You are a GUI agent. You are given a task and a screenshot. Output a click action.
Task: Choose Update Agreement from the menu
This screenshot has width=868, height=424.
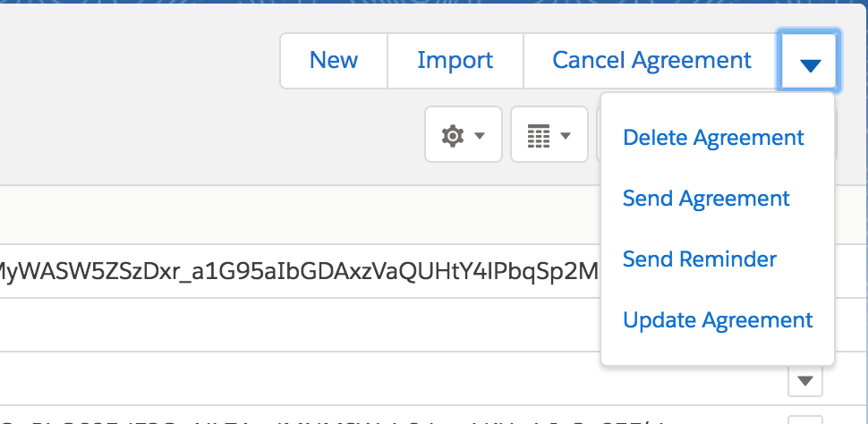[718, 320]
